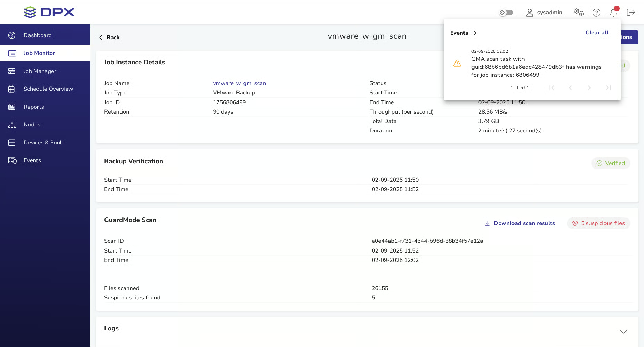
Task: Click the Nodes sidebar icon
Action: pyautogui.click(x=12, y=125)
